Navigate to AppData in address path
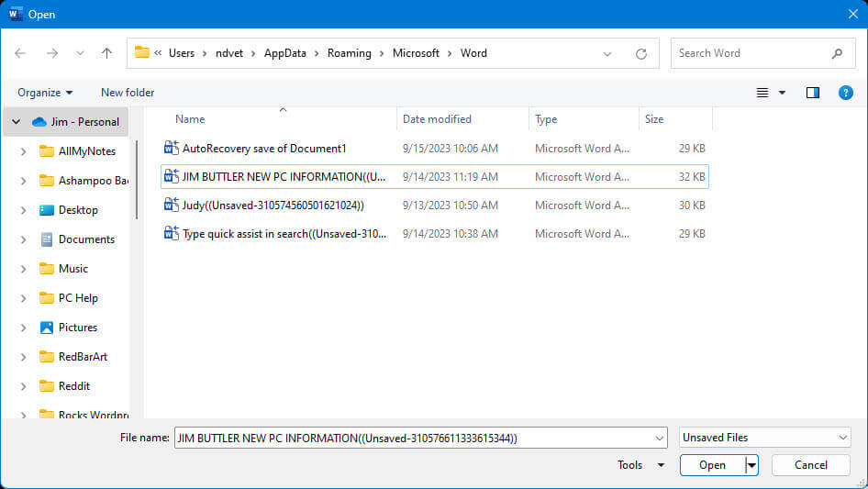 [x=285, y=53]
